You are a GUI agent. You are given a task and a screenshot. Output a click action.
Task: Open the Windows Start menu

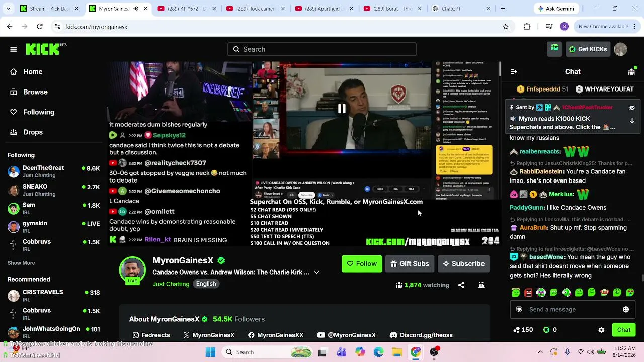coord(210,352)
